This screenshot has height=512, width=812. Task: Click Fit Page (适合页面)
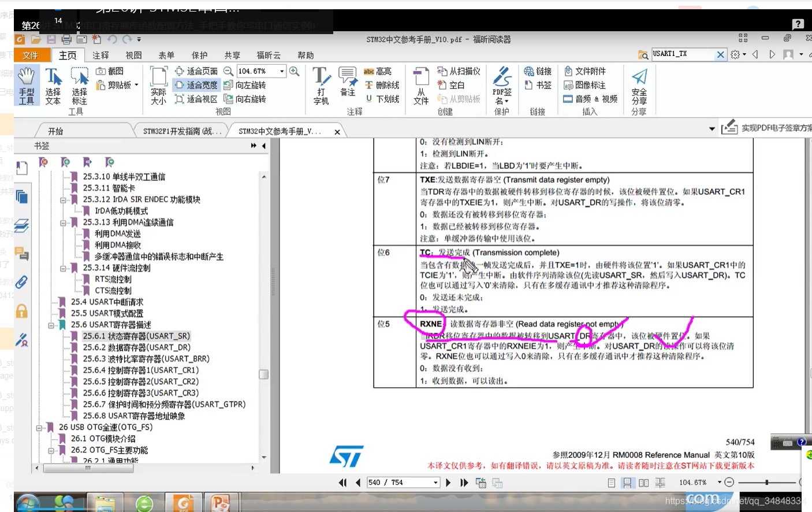[x=196, y=71]
